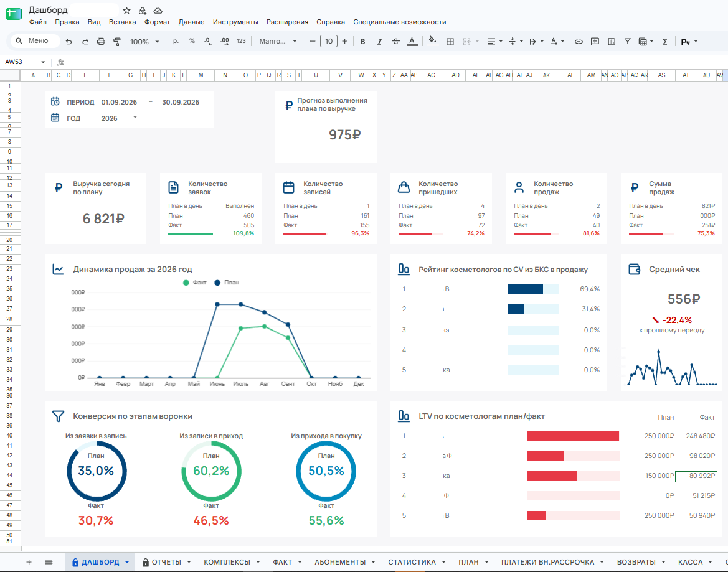This screenshot has height=572, width=728.
Task: Open the Данные menu
Action: 191,22
